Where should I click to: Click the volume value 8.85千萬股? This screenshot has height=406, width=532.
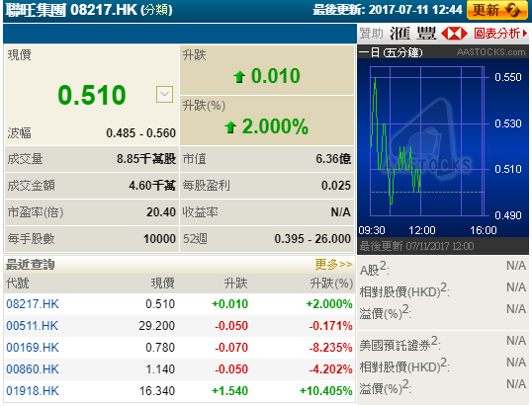pos(146,159)
